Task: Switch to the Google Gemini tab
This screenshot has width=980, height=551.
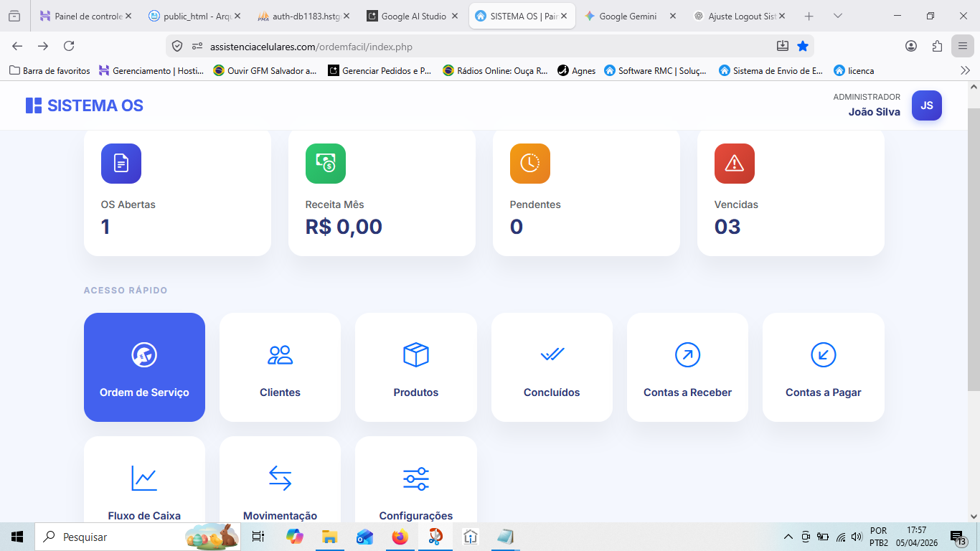Action: click(x=627, y=16)
